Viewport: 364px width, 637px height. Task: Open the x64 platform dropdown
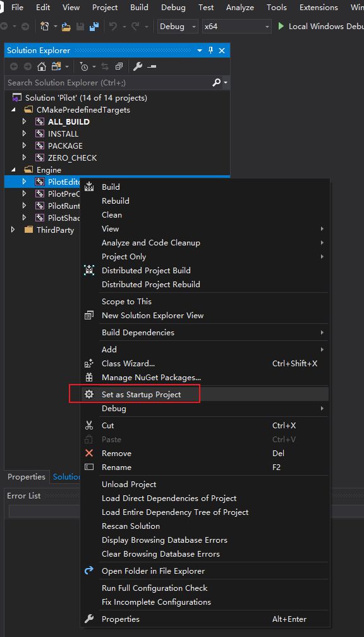236,27
